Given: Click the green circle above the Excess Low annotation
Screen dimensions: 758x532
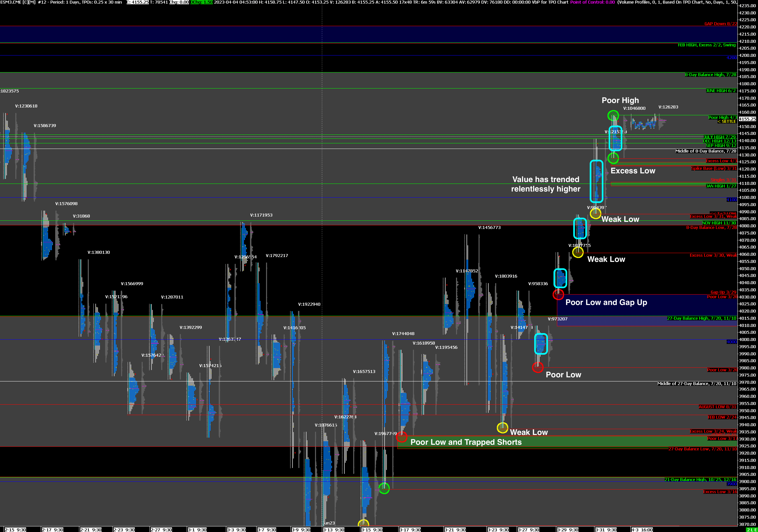Looking at the screenshot, I should click(x=613, y=158).
